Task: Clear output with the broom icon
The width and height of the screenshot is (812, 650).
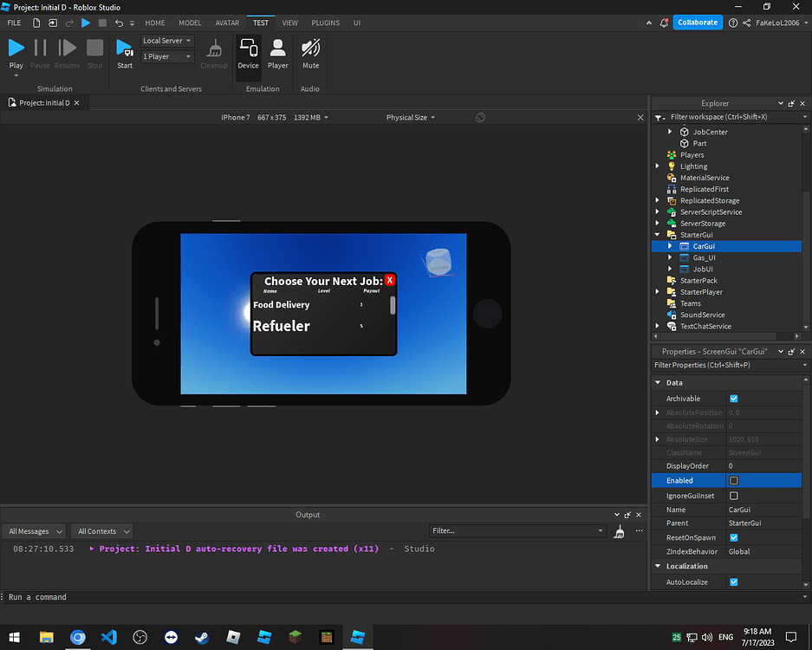Action: tap(619, 531)
